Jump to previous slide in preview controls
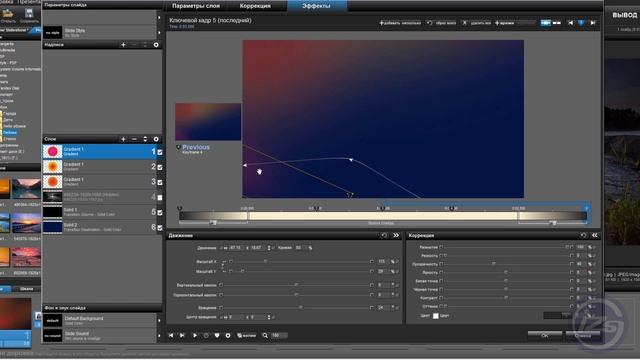640x360 pixels. 171,335
